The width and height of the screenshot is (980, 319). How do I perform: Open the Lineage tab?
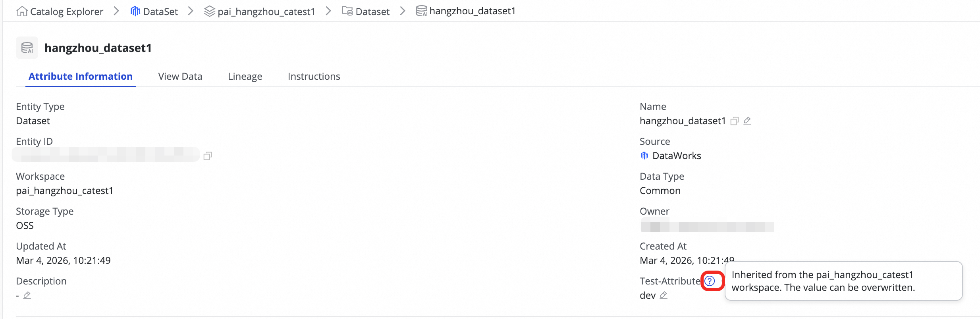click(245, 77)
